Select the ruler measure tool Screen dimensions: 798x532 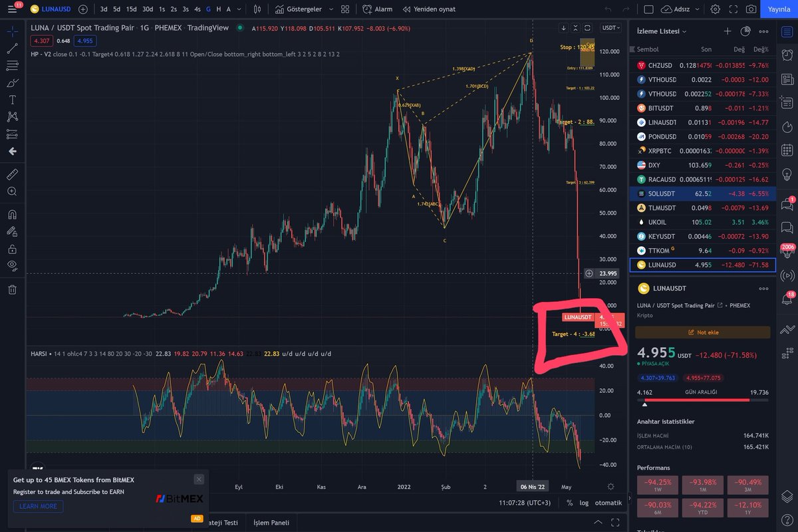[x=12, y=174]
